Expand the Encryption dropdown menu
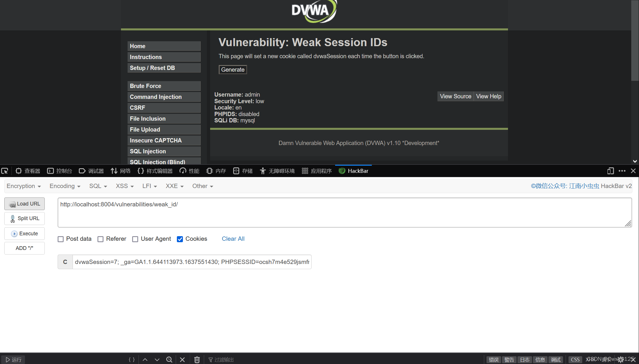 click(24, 186)
